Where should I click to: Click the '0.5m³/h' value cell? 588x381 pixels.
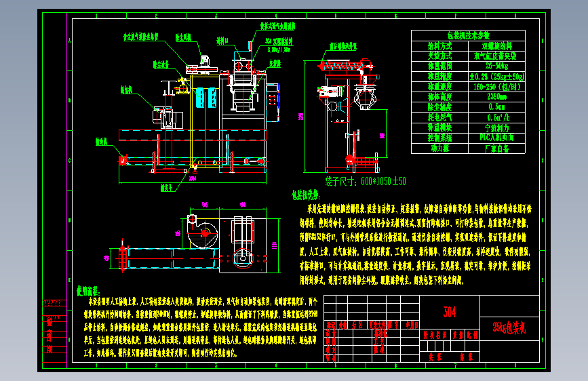(497, 117)
